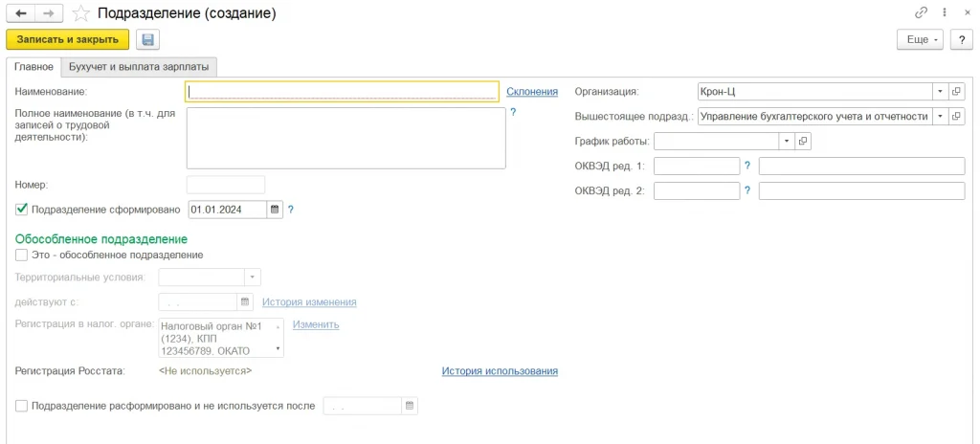The height and width of the screenshot is (444, 980).
Task: Enable Это - обособленное подразделение checkbox
Action: coord(22,255)
